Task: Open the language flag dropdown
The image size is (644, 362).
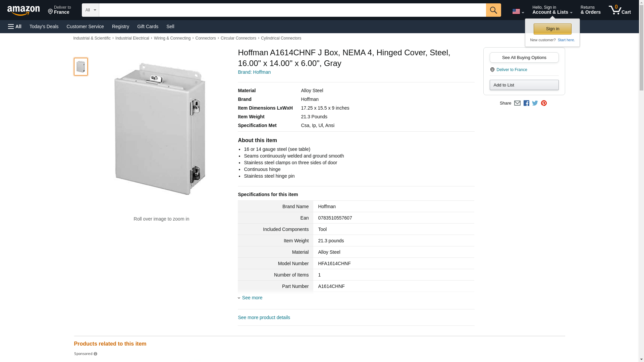Action: tap(518, 11)
